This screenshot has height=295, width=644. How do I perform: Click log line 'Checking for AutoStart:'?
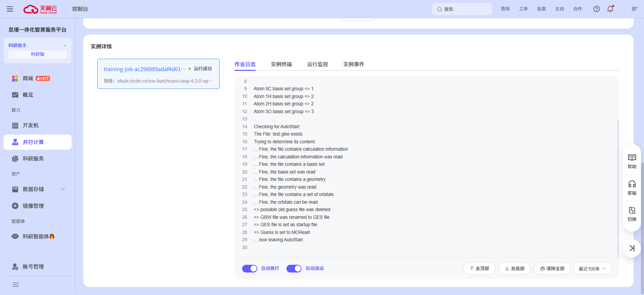(x=277, y=127)
